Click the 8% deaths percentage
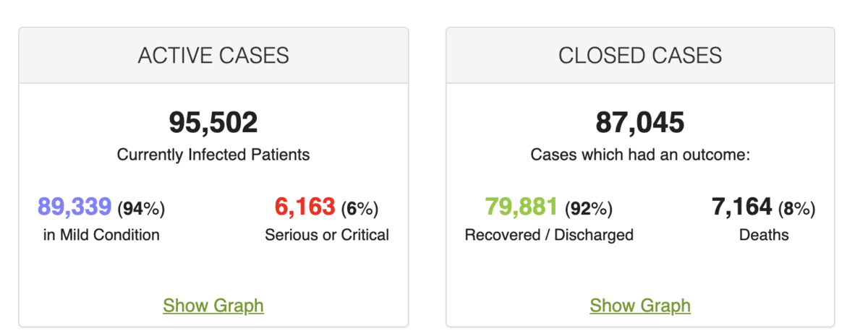 [x=796, y=209]
